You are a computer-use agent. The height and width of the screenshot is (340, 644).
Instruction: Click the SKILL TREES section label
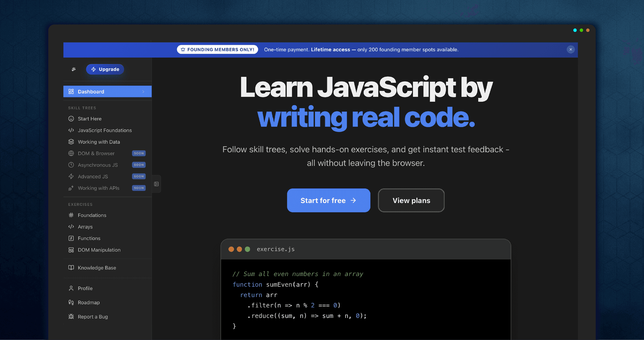click(x=82, y=108)
